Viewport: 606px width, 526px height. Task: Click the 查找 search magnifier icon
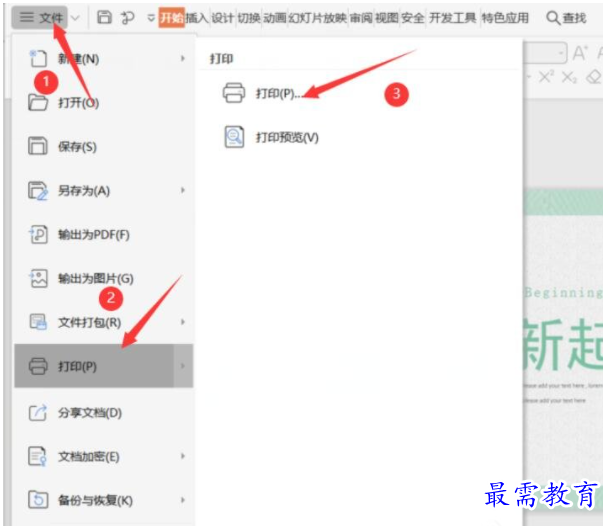point(553,18)
